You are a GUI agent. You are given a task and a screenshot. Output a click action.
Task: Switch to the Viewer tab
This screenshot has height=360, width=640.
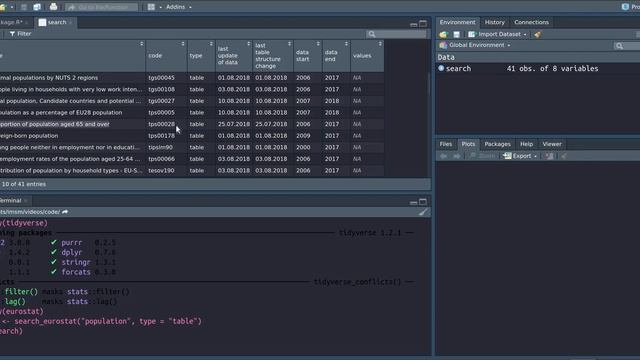click(x=552, y=144)
